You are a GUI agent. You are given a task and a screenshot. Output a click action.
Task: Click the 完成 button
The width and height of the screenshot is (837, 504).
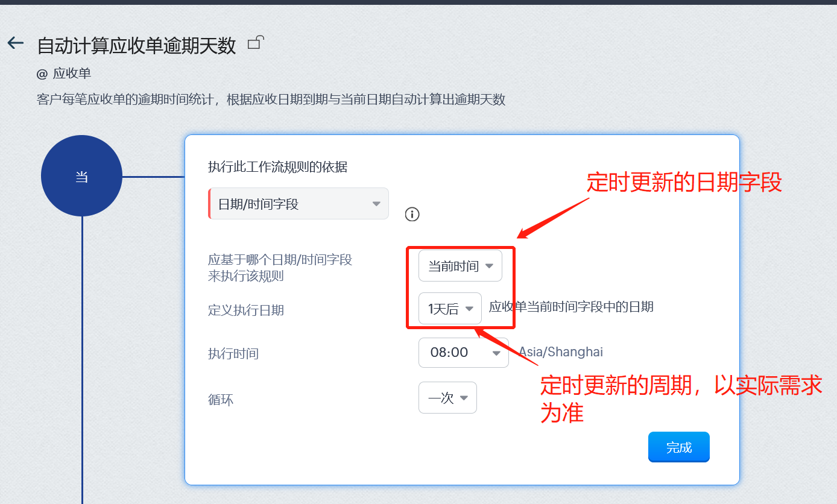coord(679,447)
